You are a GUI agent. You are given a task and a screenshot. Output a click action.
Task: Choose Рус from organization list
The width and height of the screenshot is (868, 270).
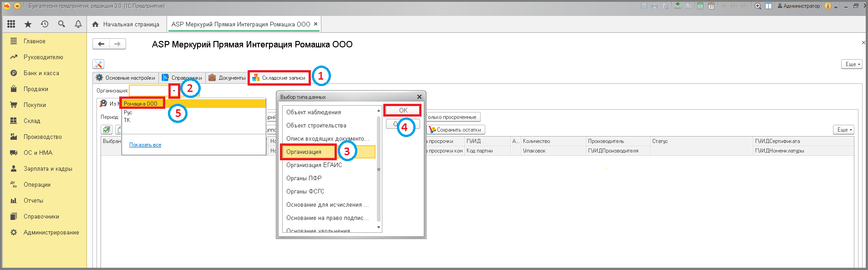(193, 112)
